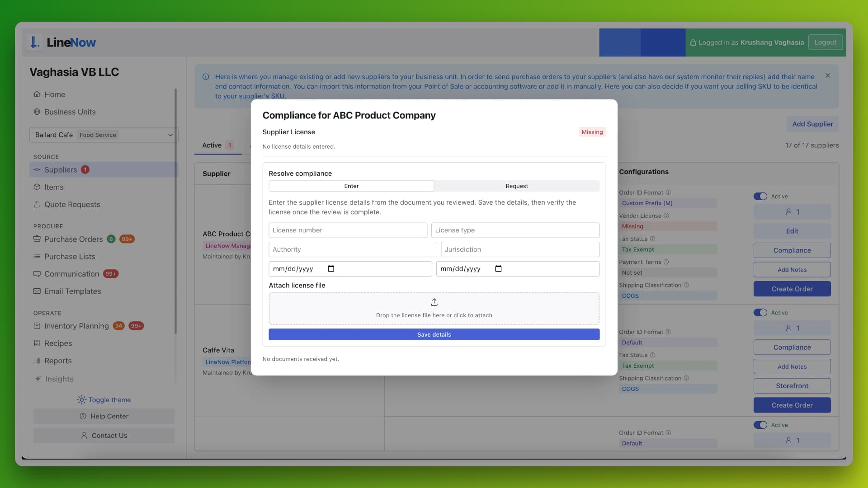Click the Business Units globe icon

pos(37,112)
